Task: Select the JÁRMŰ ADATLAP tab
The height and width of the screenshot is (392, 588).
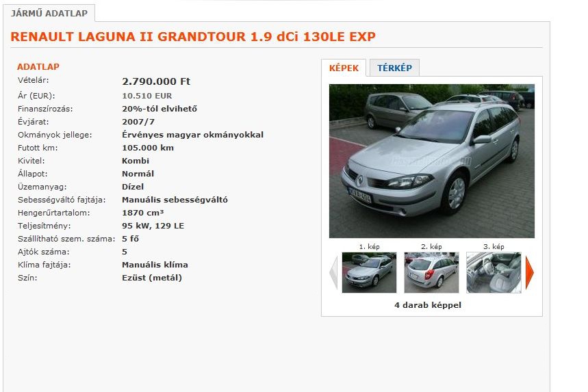Action: [x=49, y=14]
